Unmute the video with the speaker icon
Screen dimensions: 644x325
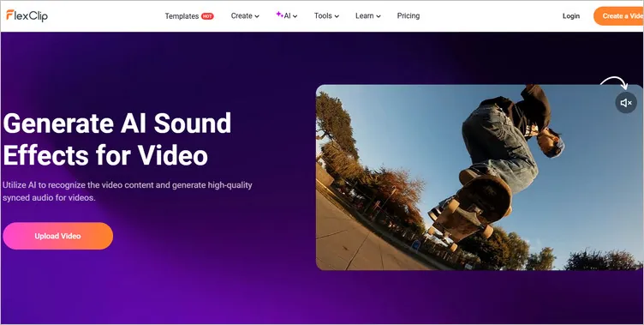(x=626, y=103)
